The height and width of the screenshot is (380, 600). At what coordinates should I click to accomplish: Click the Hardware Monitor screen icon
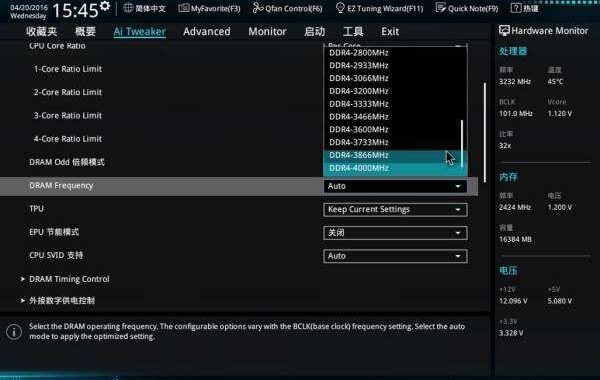click(504, 31)
